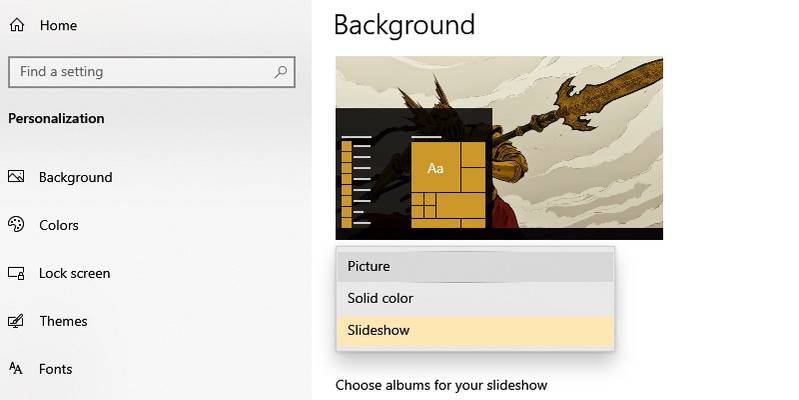Click the Colors palette icon

(16, 224)
